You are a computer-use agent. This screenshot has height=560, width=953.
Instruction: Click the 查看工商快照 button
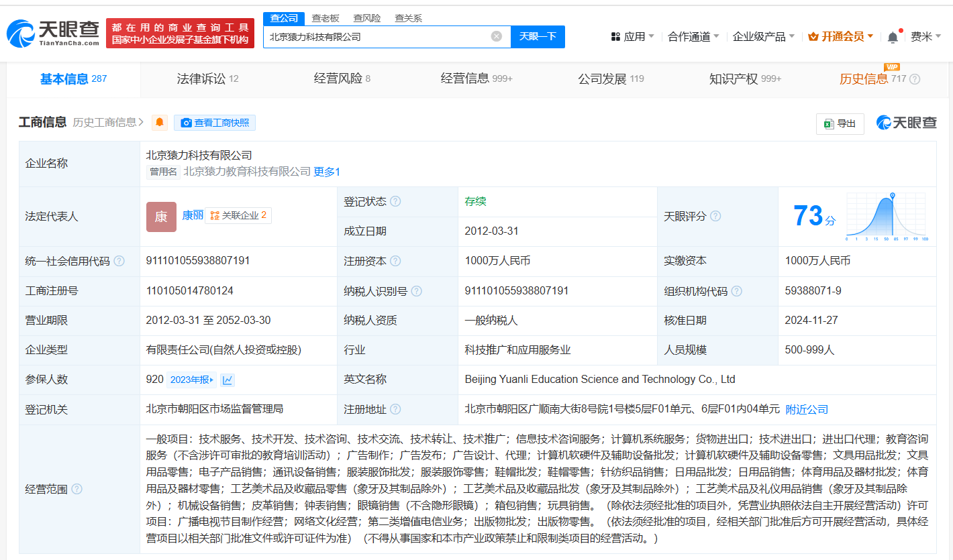point(215,123)
